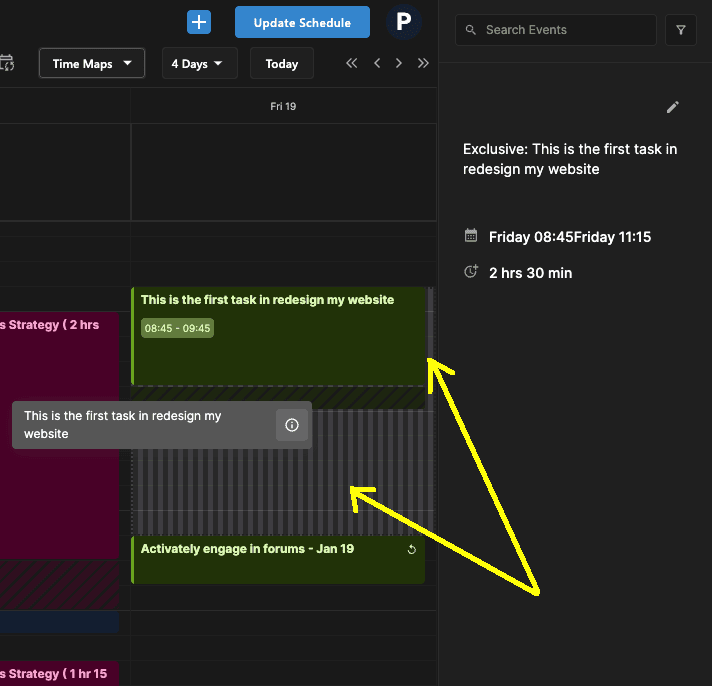Click the filter icon beside Search Events
This screenshot has height=686, width=712.
point(681,30)
